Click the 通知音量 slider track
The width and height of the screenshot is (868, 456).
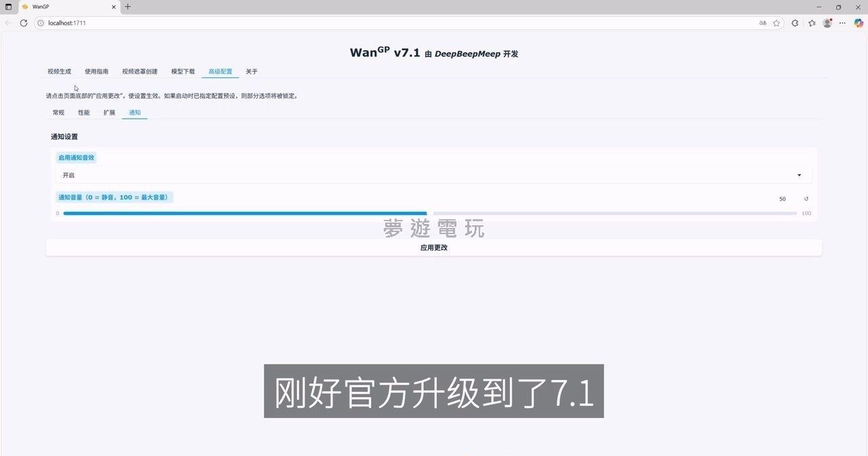[430, 213]
